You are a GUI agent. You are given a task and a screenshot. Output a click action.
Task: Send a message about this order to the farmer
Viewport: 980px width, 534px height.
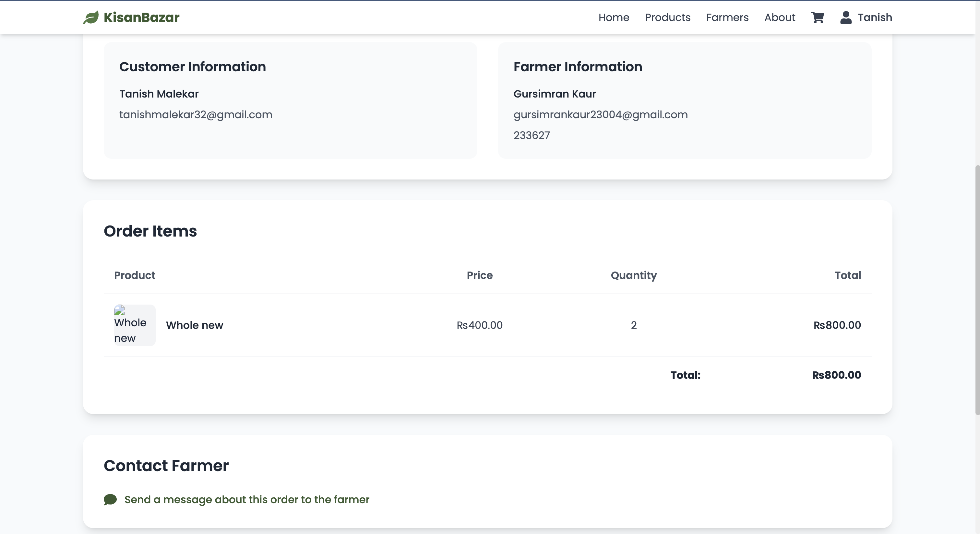(x=247, y=499)
